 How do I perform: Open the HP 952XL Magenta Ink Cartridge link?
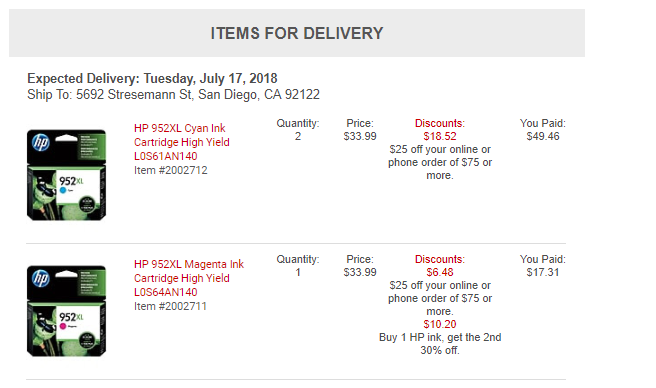tap(189, 278)
